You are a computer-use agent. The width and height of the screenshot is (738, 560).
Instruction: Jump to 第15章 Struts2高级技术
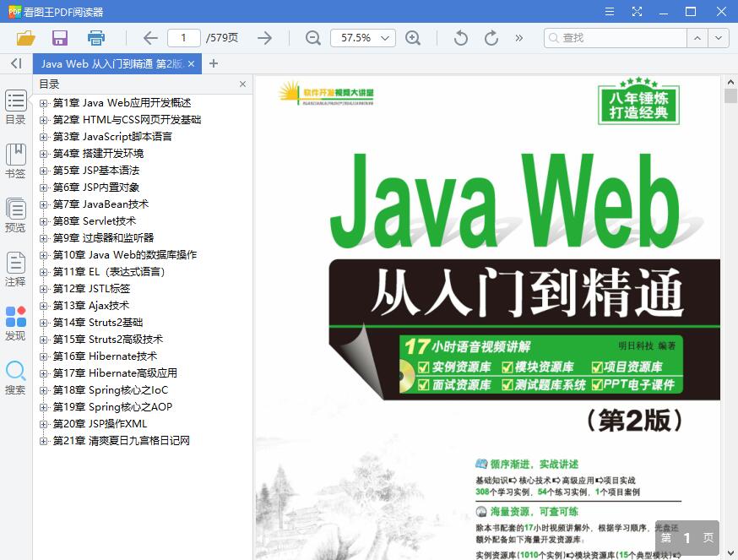108,339
